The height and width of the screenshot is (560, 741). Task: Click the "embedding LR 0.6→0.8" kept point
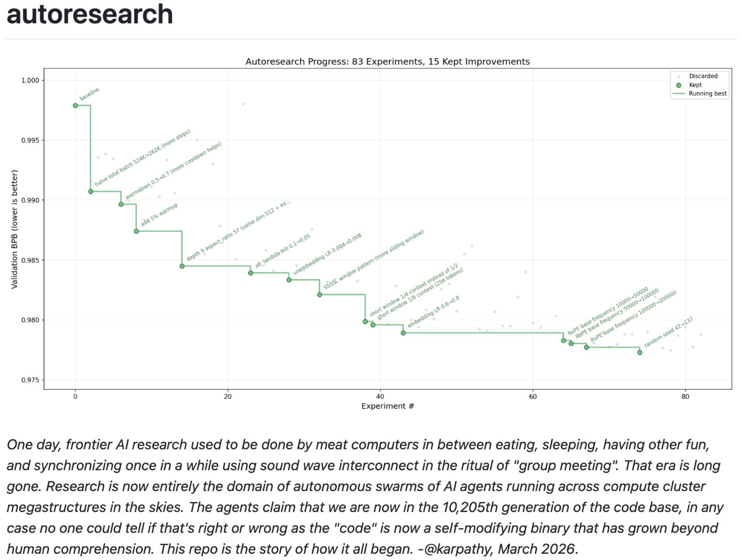point(403,333)
